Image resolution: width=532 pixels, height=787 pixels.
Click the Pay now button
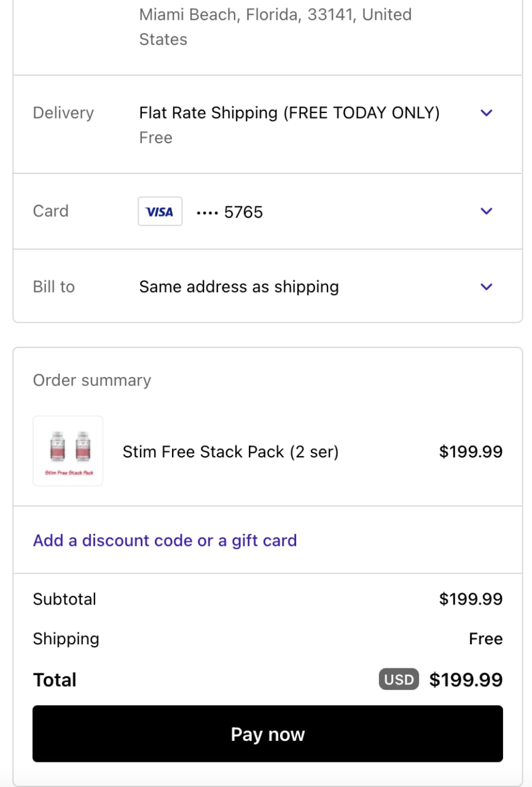(268, 734)
